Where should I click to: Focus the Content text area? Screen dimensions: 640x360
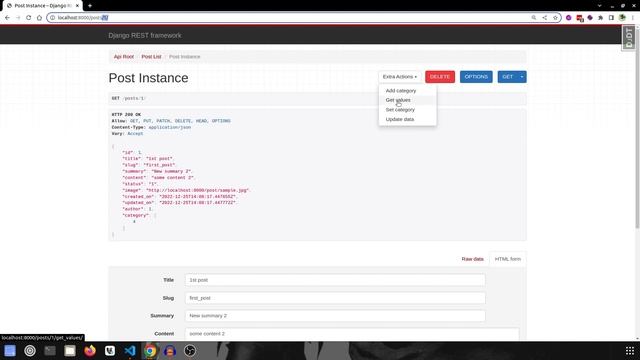[352, 333]
